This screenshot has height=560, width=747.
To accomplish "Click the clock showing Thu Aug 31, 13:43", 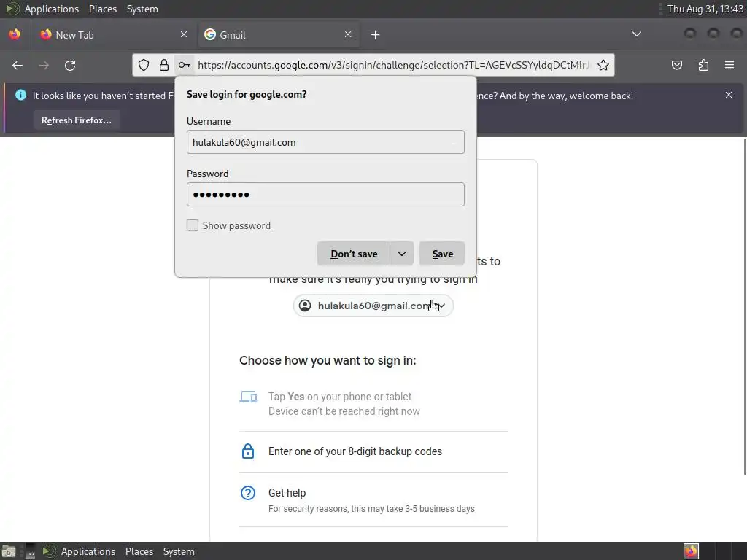I will click(705, 9).
